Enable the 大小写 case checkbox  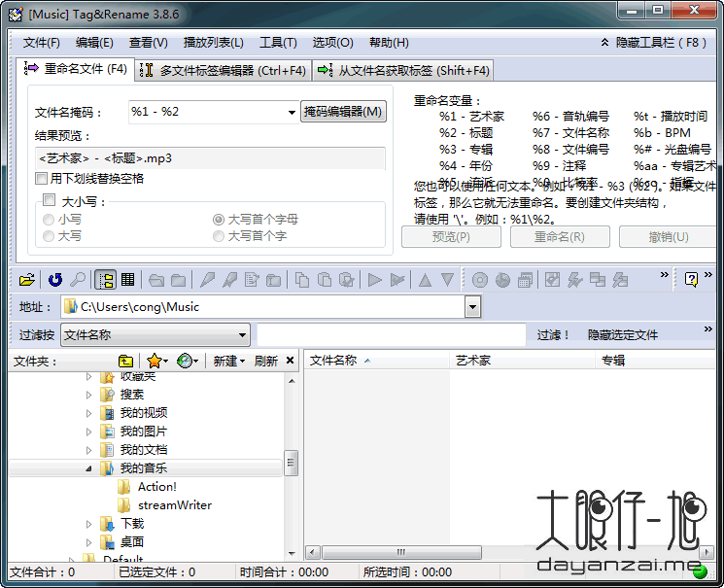(49, 199)
